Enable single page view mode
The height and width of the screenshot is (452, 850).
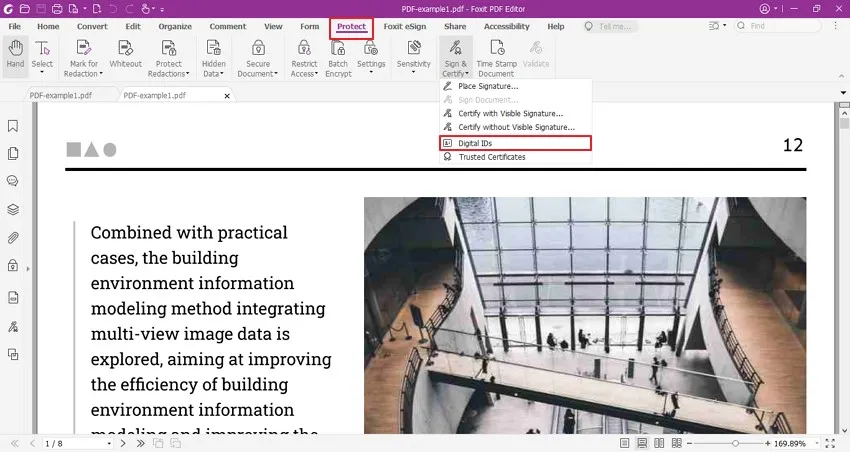pyautogui.click(x=624, y=443)
